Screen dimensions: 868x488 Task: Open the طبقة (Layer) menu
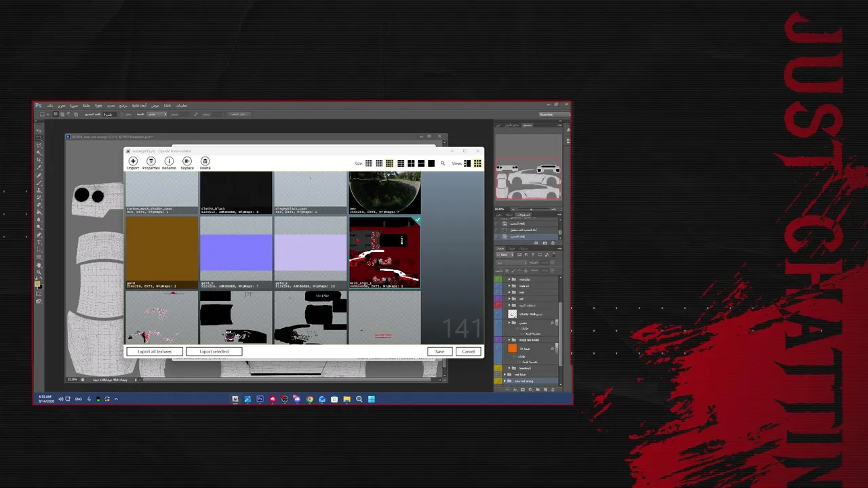[x=86, y=106]
